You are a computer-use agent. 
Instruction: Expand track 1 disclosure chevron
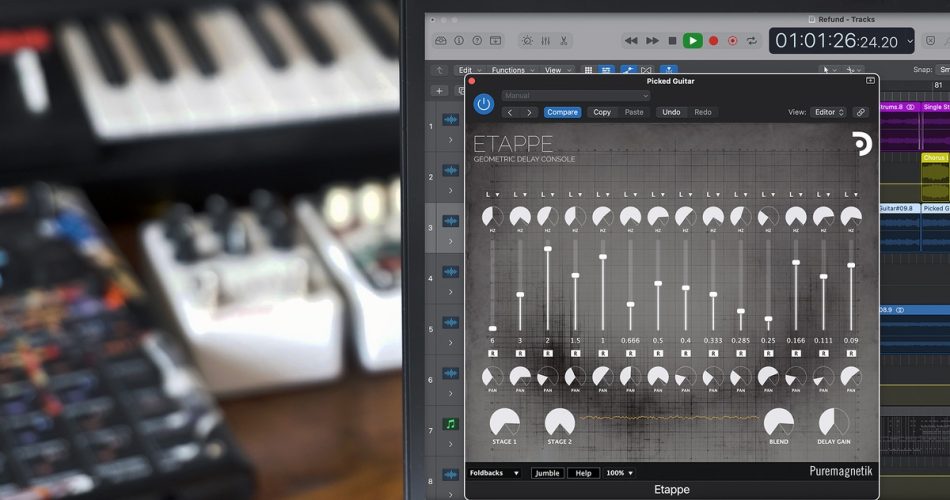(450, 140)
